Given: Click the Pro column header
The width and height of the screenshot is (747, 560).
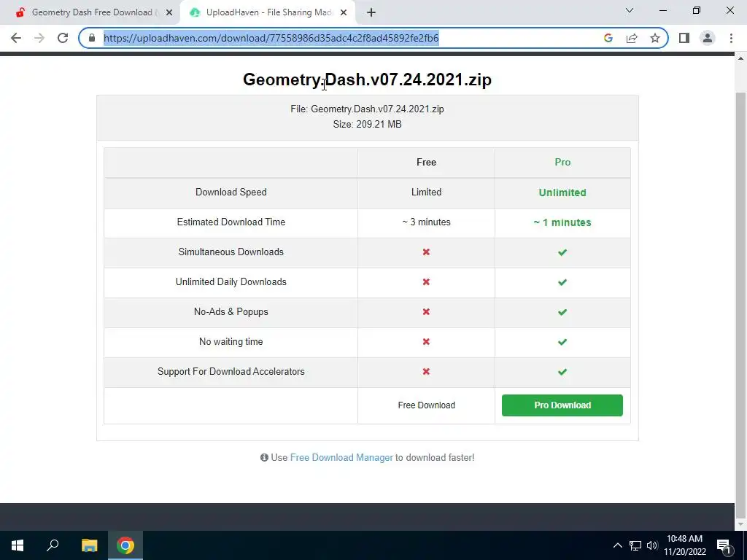Looking at the screenshot, I should [x=562, y=163].
